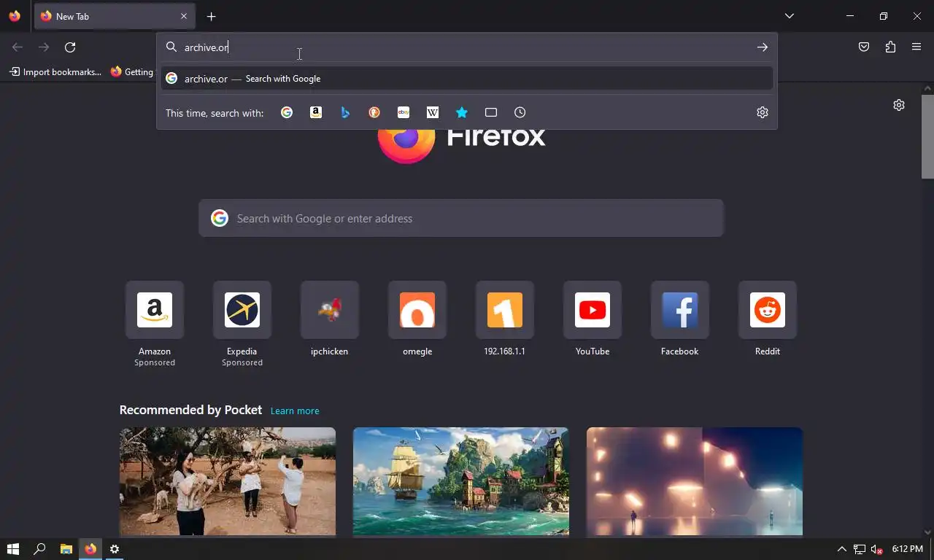
Task: Open the Windows Start menu
Action: tap(12, 549)
